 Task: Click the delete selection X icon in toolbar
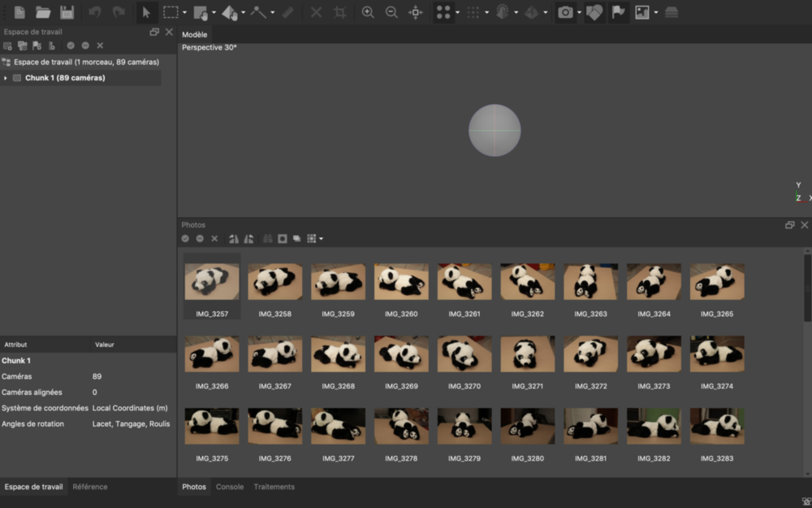[x=316, y=12]
